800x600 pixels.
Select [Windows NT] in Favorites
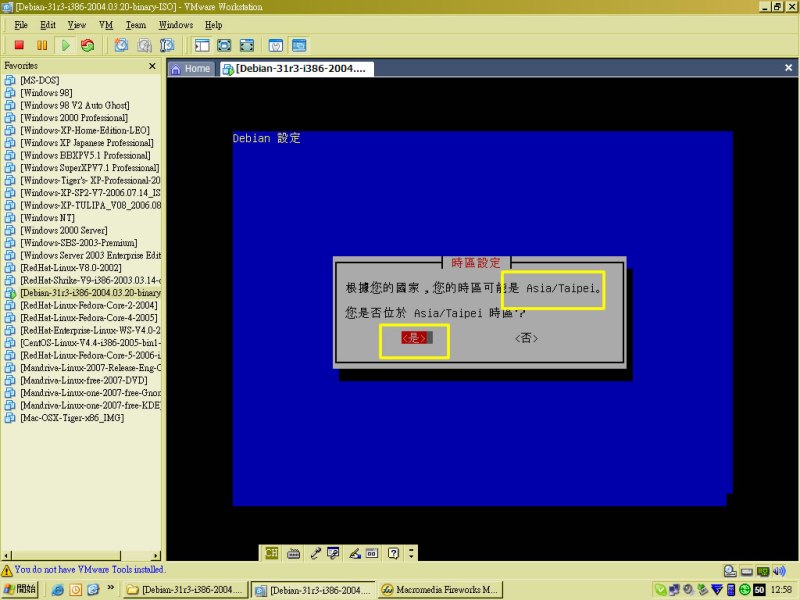click(x=47, y=218)
